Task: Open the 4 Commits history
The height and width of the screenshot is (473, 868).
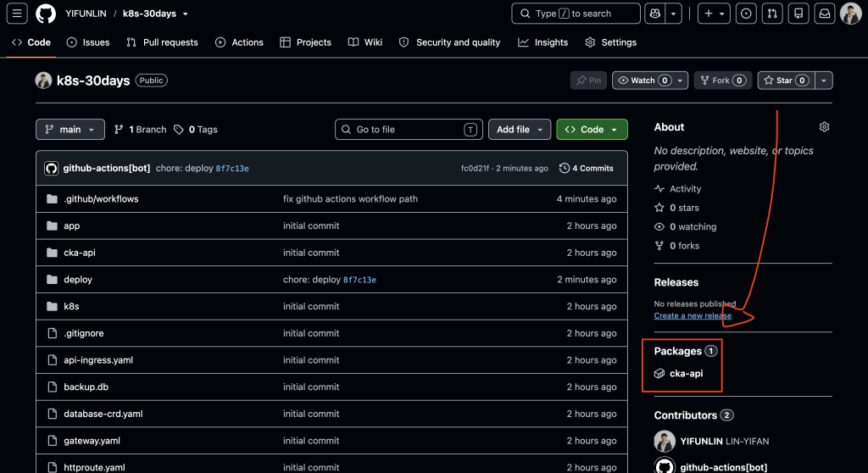Action: (587, 168)
